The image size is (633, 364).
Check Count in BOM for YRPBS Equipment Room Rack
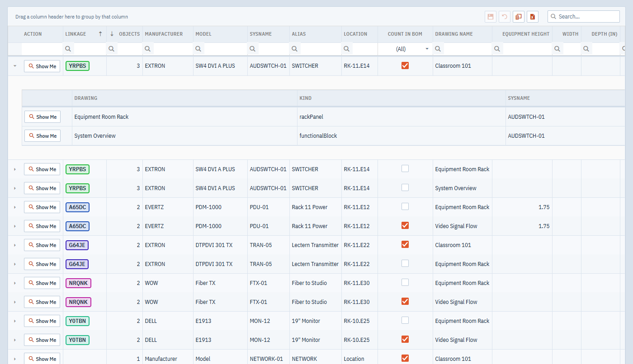405,168
